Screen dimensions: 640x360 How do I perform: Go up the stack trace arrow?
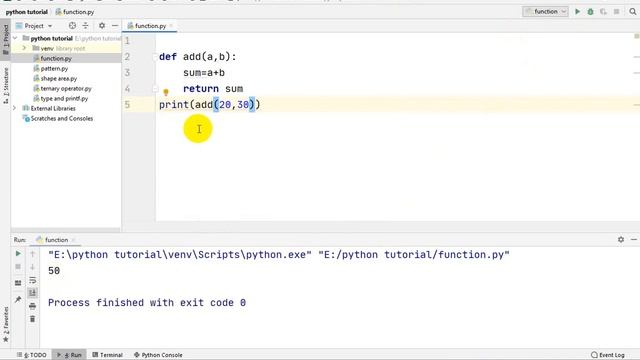click(x=32, y=254)
